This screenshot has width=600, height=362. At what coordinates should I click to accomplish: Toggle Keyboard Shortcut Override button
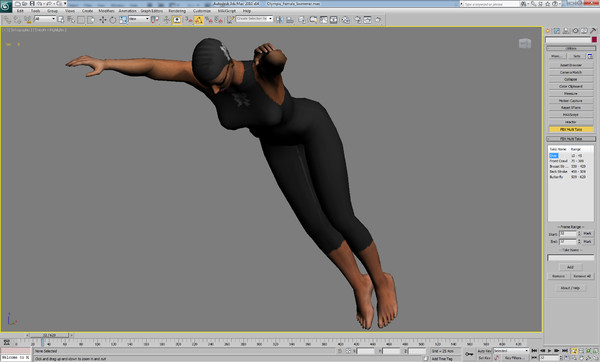pos(177,20)
